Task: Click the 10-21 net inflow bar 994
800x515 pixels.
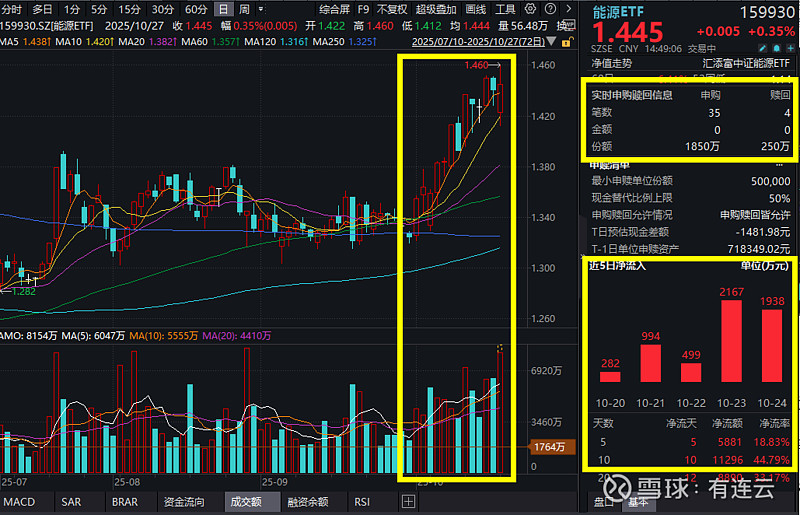Action: (x=651, y=363)
